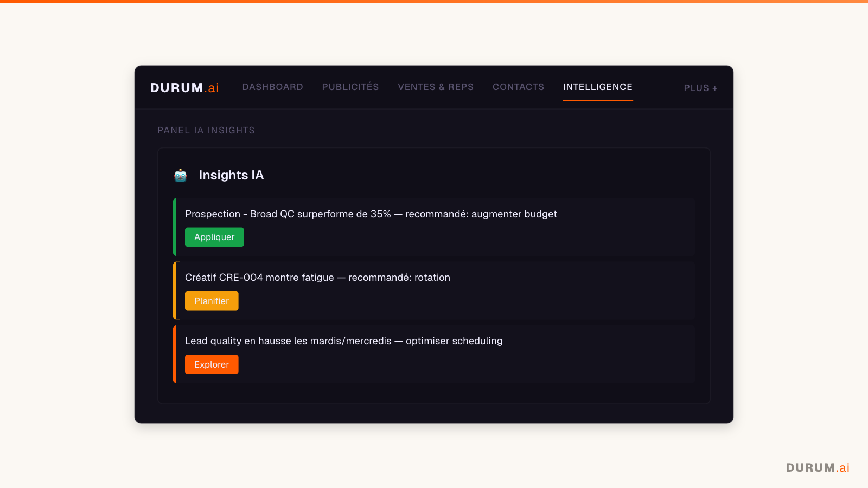Click the Appliquer button on the Prospection insight
The width and height of the screenshot is (868, 488).
[x=214, y=237]
